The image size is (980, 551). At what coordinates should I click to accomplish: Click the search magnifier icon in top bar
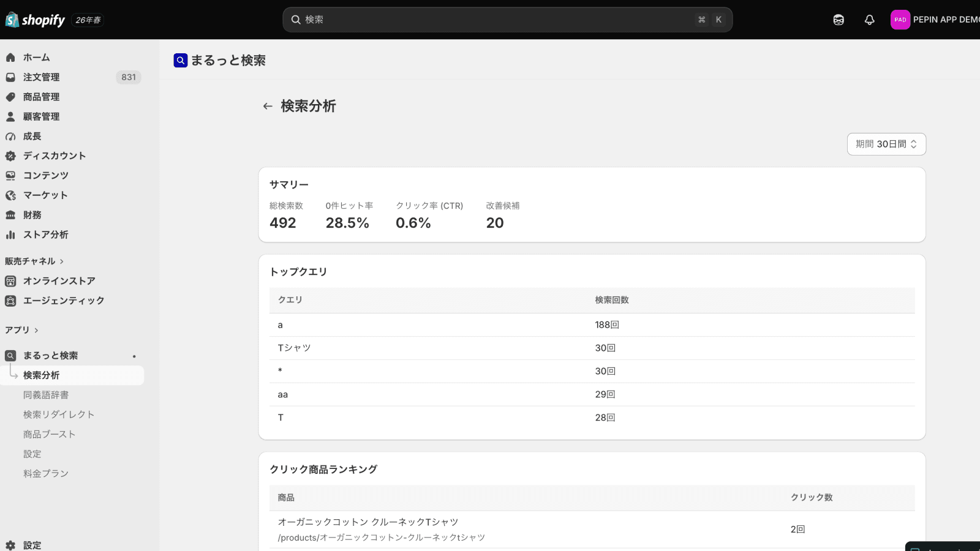pyautogui.click(x=296, y=20)
